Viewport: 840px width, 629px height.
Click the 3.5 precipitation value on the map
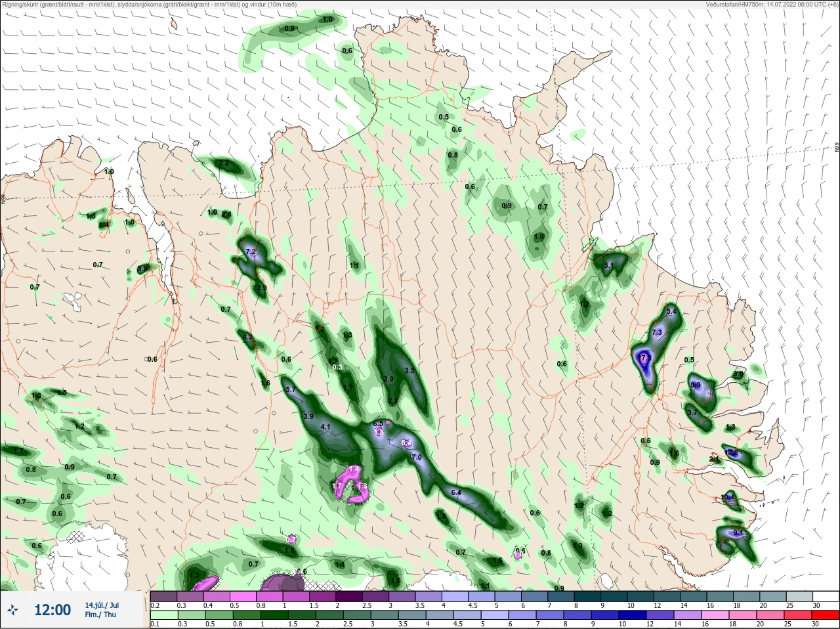pyautogui.click(x=409, y=371)
